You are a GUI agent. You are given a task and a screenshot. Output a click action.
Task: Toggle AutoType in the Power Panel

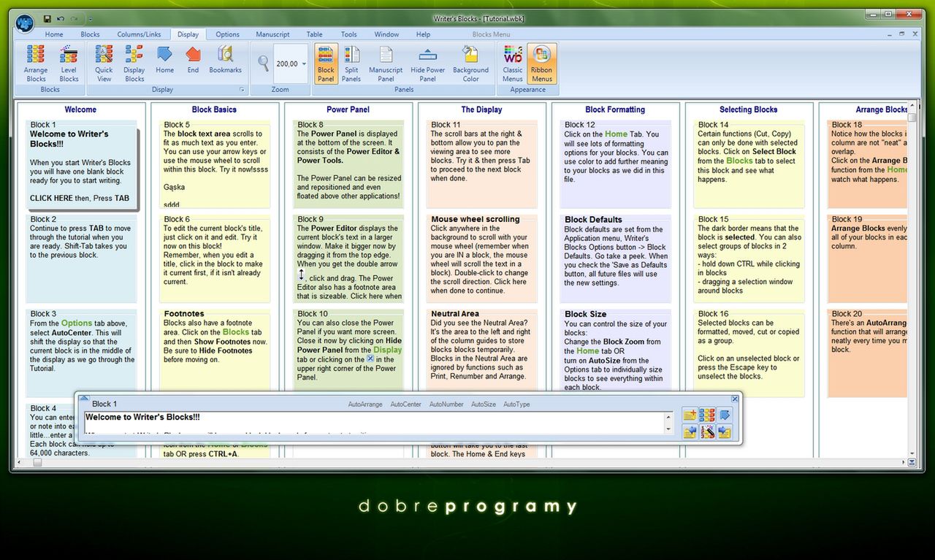point(516,404)
